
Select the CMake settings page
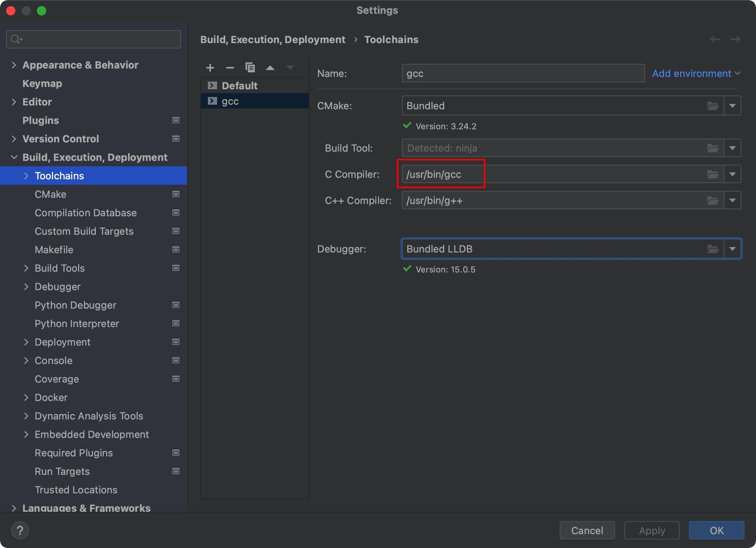[50, 194]
